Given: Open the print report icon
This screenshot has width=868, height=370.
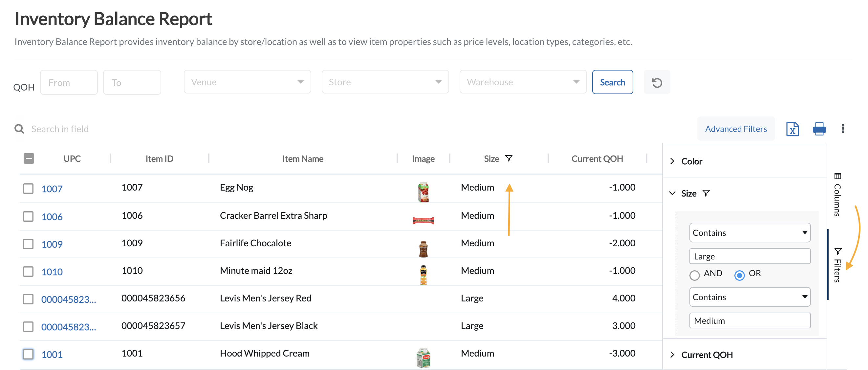Looking at the screenshot, I should [x=819, y=129].
